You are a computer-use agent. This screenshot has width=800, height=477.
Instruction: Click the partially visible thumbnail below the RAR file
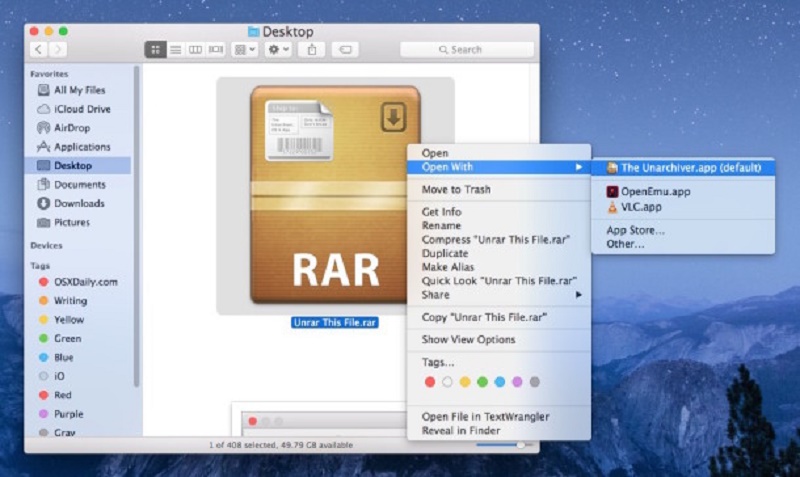pyautogui.click(x=320, y=419)
